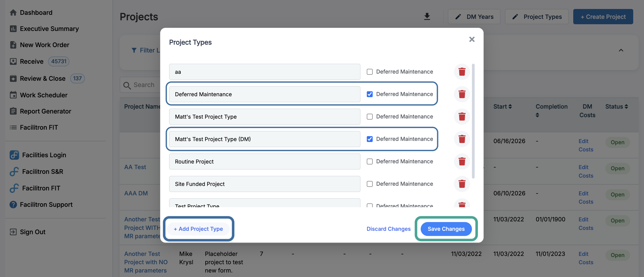Click the 'Another Test Project with NO MR parameters' link
Viewport: 644px width, 277px height.
pyautogui.click(x=146, y=262)
